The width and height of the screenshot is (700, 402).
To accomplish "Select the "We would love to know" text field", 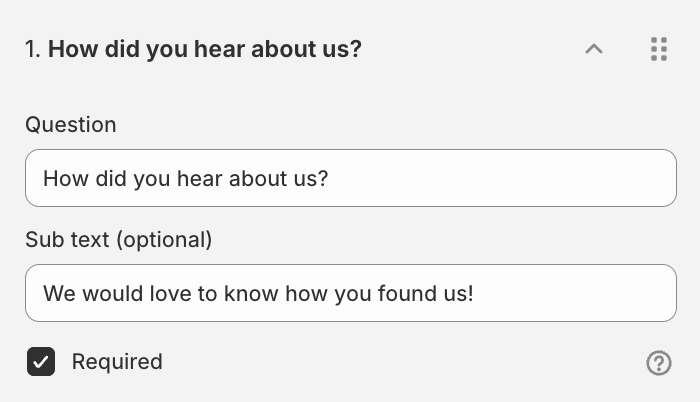I will pyautogui.click(x=350, y=293).
